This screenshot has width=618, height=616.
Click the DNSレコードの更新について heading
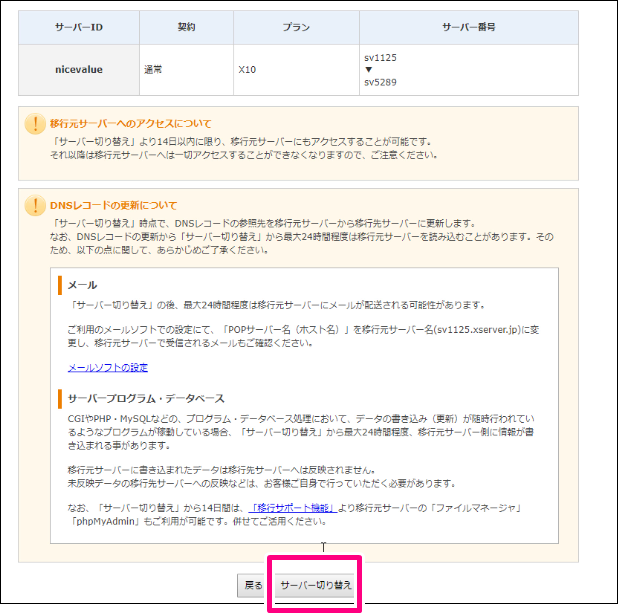coord(114,205)
